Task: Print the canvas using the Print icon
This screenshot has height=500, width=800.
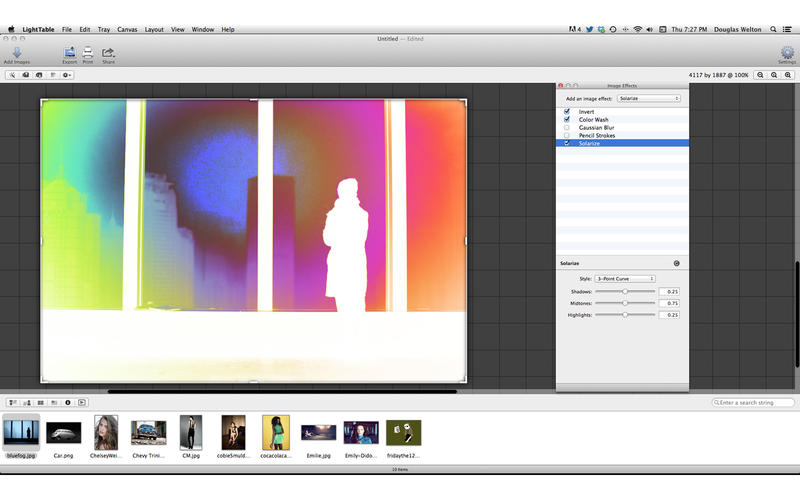Action: click(x=88, y=52)
